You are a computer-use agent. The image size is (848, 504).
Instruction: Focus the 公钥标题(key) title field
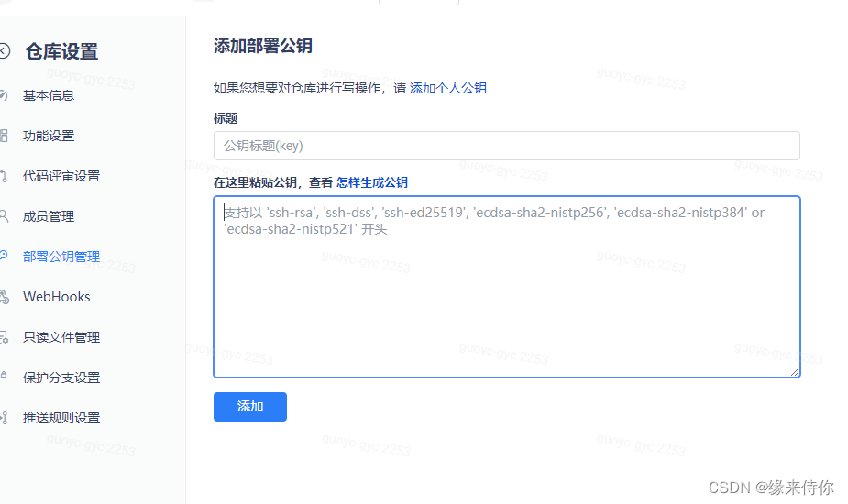tap(507, 146)
